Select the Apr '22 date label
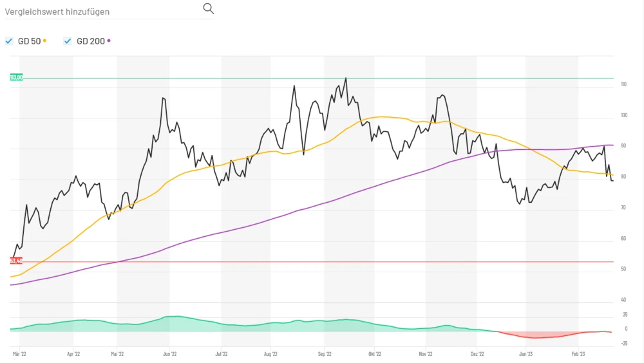This screenshot has height=363, width=644. coord(73,353)
